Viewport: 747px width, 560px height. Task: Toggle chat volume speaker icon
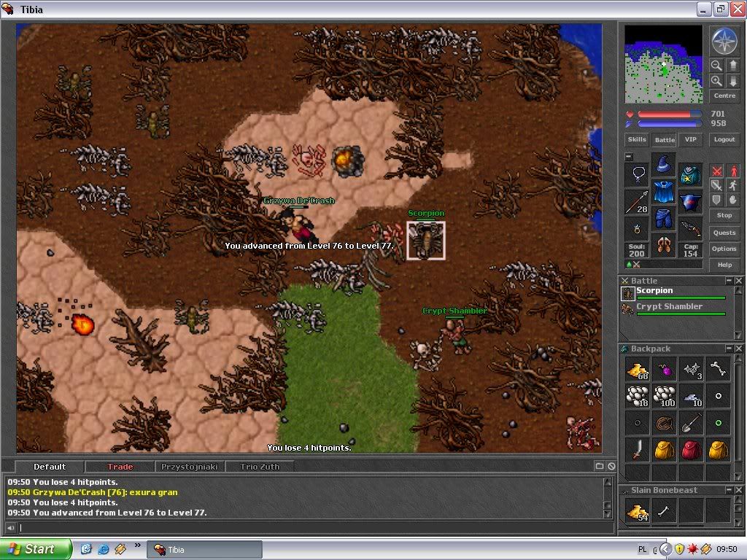point(10,528)
